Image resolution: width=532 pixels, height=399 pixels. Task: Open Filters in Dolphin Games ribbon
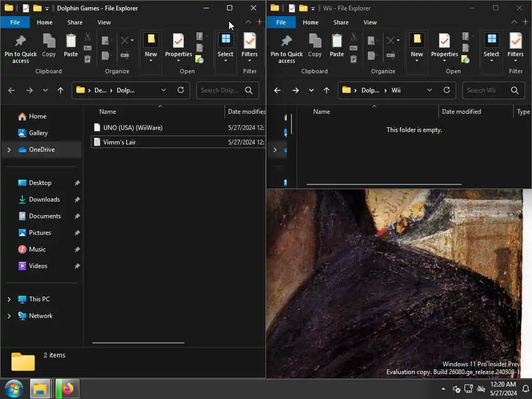[249, 47]
